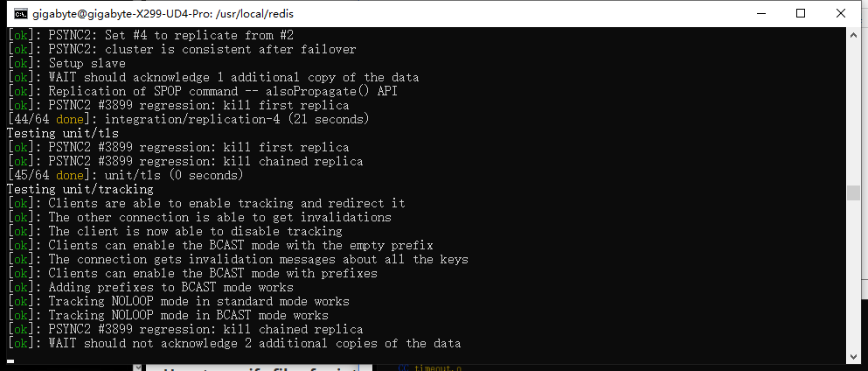Image resolution: width=868 pixels, height=371 pixels.
Task: Click the small arrow in the background window
Action: pyautogui.click(x=136, y=367)
